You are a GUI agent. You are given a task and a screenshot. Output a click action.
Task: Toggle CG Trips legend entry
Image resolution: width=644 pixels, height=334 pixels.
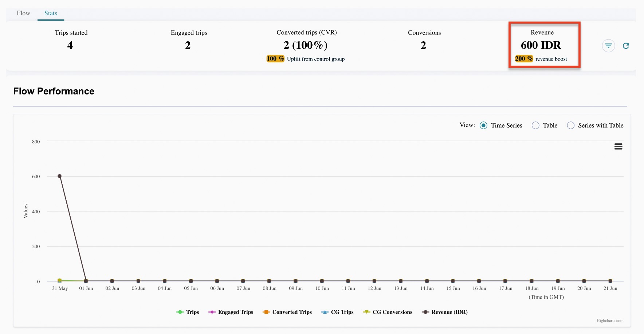point(338,312)
